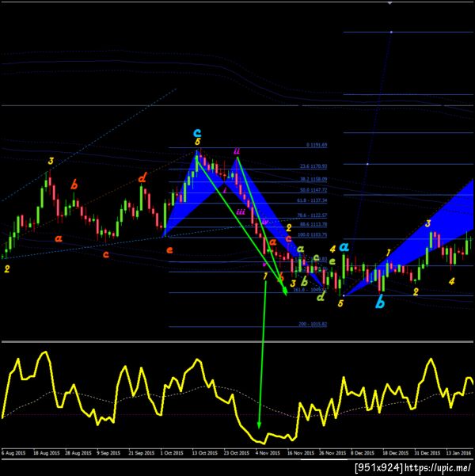Select the magenta ii wave label

point(237,150)
